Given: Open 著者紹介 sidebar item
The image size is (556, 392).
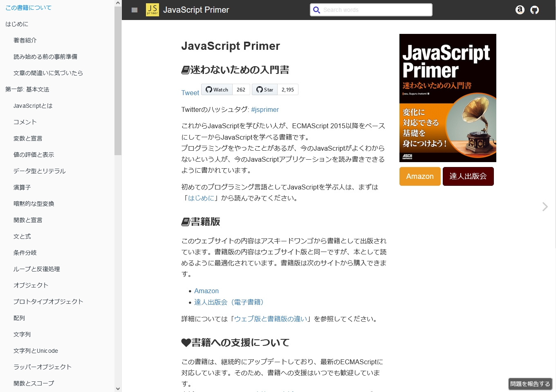Looking at the screenshot, I should 25,40.
